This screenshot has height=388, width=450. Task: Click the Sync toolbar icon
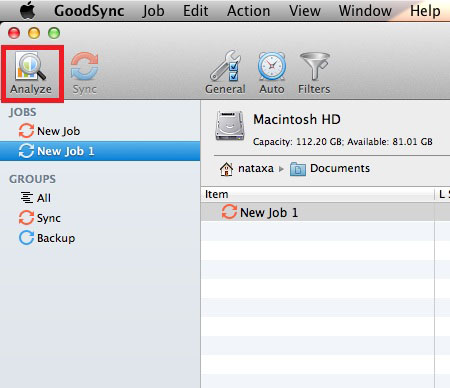coord(84,73)
